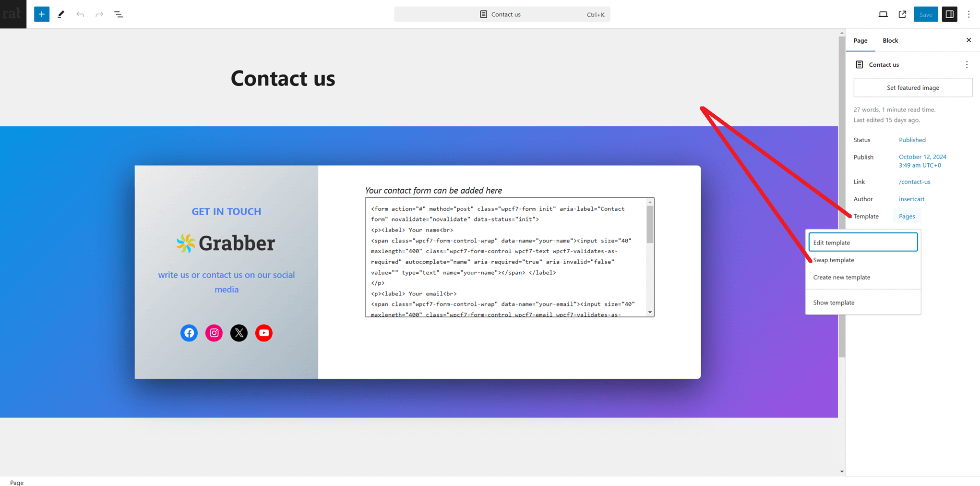Toggle the Settings sidebar panel icon

pyautogui.click(x=949, y=14)
